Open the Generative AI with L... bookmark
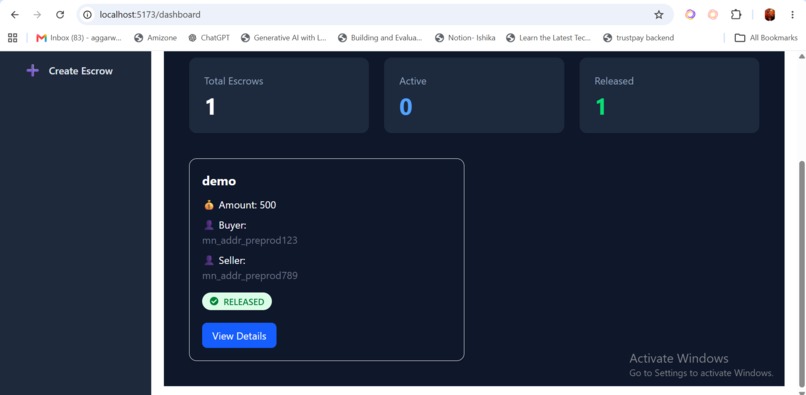Image resolution: width=806 pixels, height=395 pixels. click(284, 38)
